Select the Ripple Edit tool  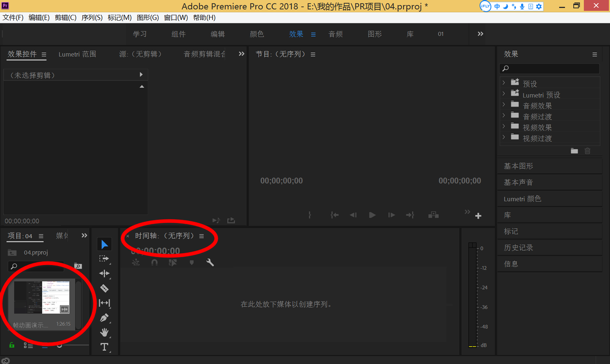pyautogui.click(x=104, y=274)
